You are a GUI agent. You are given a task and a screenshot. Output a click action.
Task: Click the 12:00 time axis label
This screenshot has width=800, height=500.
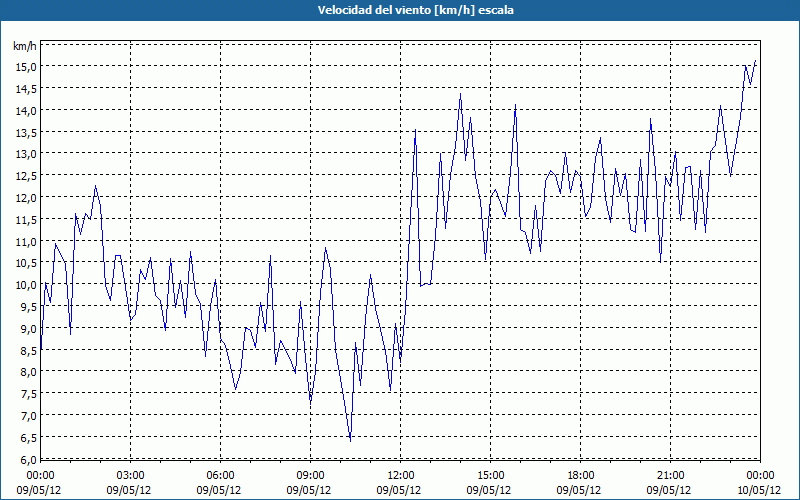click(401, 476)
